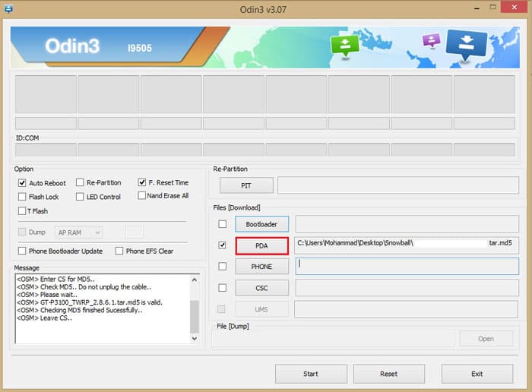Click message log scroll down arrow
This screenshot has height=392, width=532.
195,338
